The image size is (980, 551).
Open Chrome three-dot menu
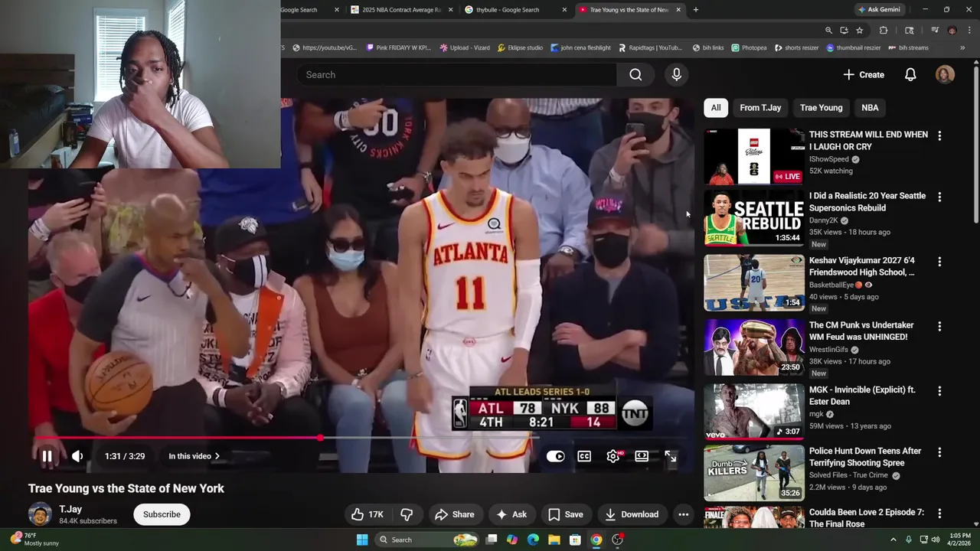coord(969,31)
